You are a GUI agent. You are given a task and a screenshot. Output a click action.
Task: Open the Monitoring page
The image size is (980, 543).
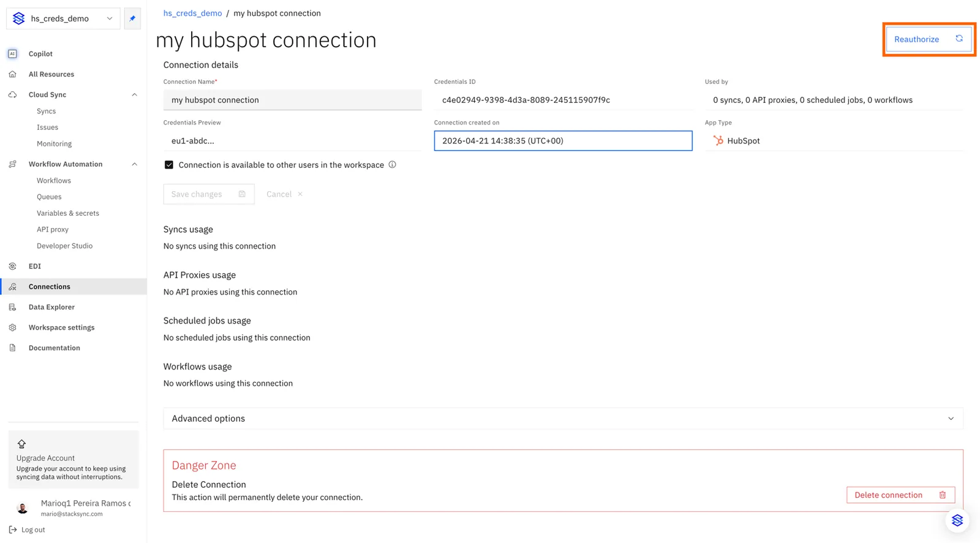[54, 143]
